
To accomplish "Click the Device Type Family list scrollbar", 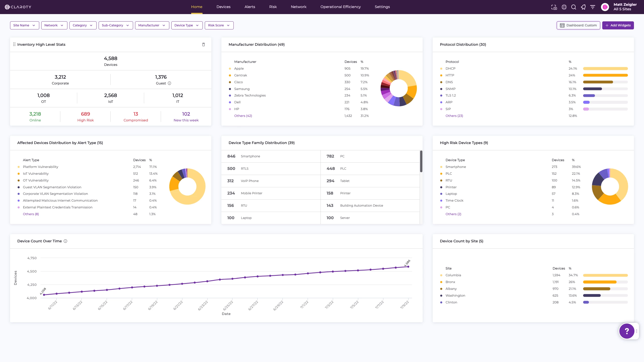I will (x=421, y=161).
